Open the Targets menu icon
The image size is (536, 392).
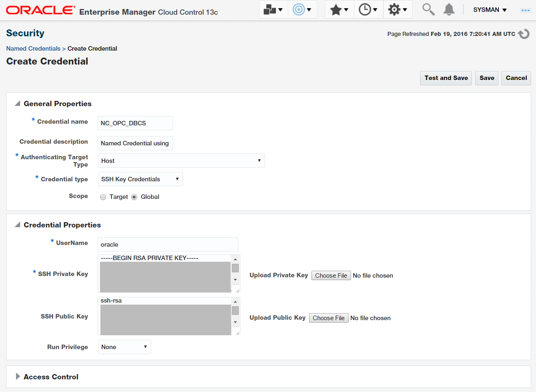pos(302,9)
